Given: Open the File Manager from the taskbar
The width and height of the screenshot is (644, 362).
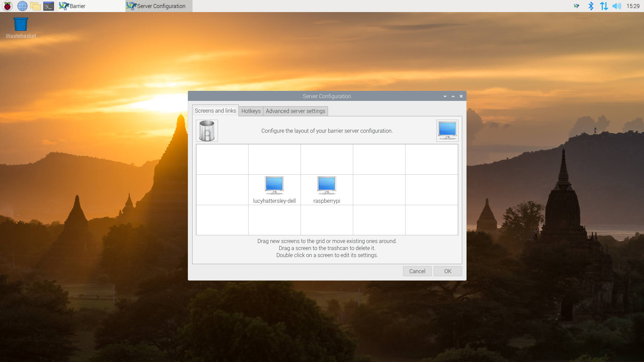Looking at the screenshot, I should [x=35, y=6].
